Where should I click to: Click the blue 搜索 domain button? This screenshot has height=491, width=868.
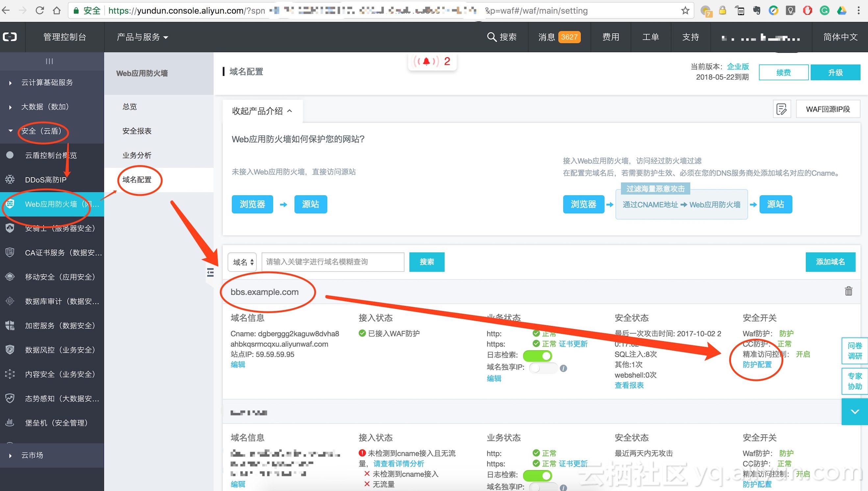[x=427, y=262]
